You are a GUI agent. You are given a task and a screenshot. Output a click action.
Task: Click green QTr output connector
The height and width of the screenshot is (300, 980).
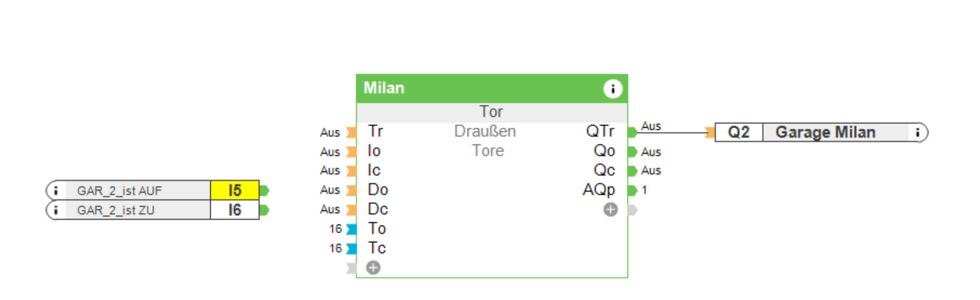632,132
